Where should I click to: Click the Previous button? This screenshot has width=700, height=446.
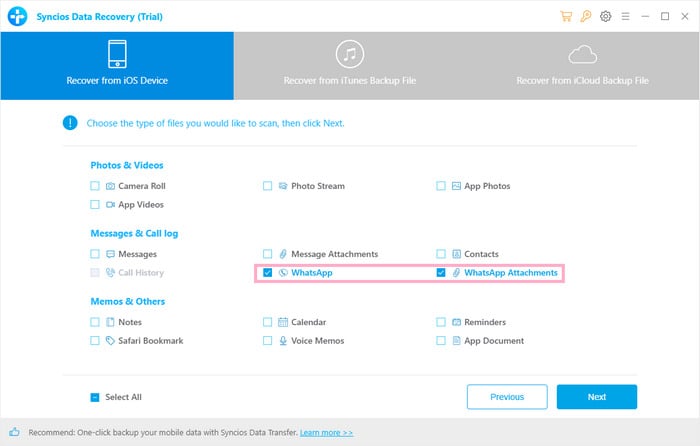pyautogui.click(x=507, y=397)
